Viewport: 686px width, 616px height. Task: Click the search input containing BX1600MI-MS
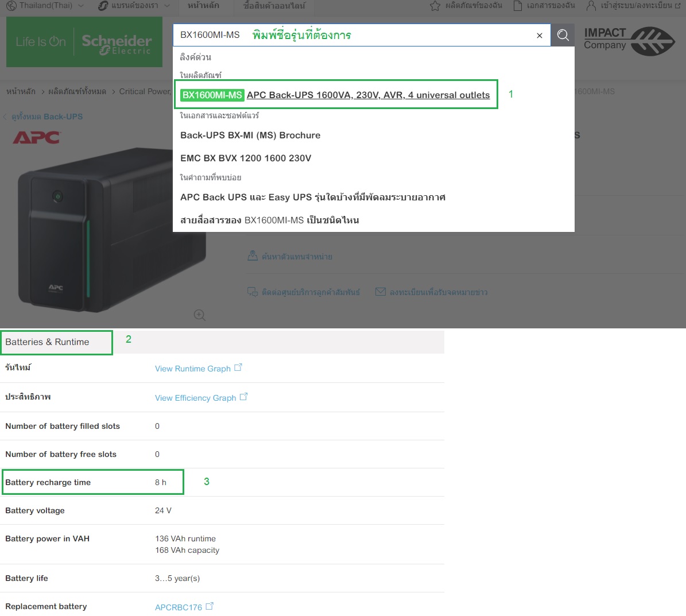pyautogui.click(x=362, y=35)
